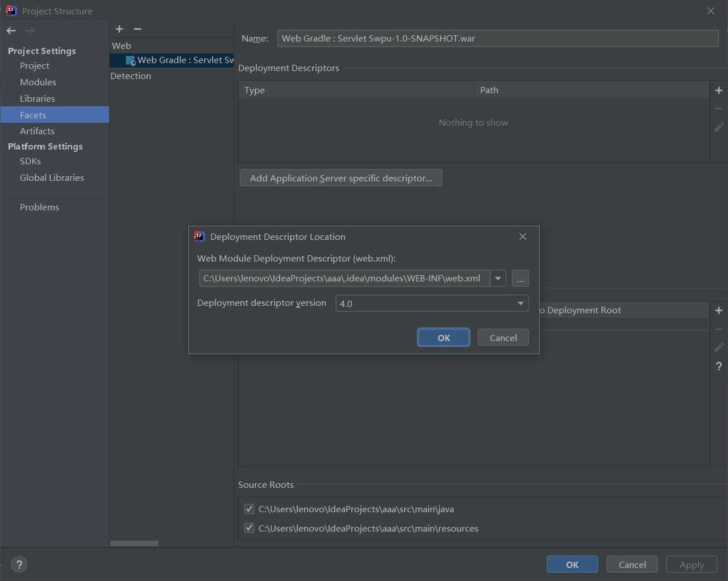728x581 pixels.
Task: Click Cancel in Project Structure window
Action: point(632,565)
